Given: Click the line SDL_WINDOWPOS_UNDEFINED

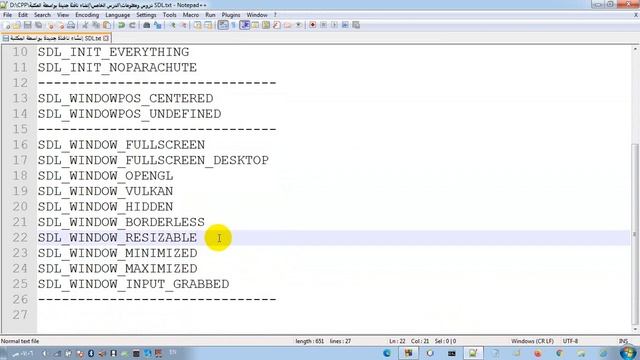Looking at the screenshot, I should (x=130, y=114).
